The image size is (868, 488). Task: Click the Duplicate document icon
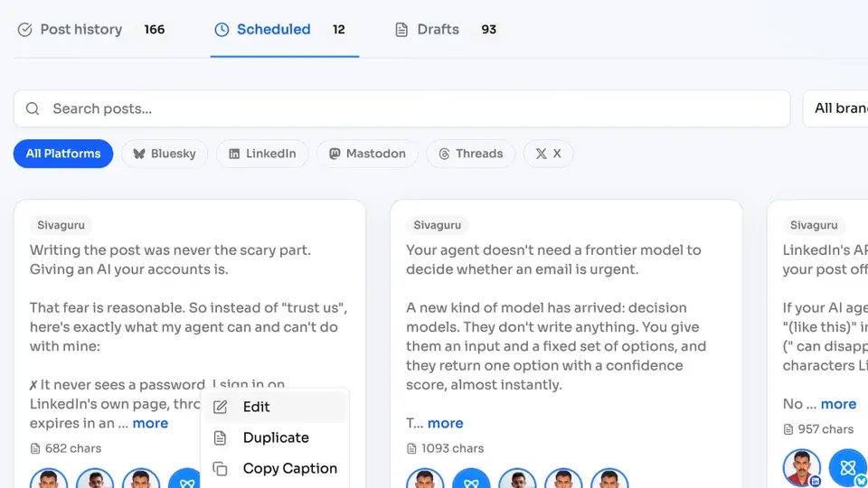click(x=221, y=437)
